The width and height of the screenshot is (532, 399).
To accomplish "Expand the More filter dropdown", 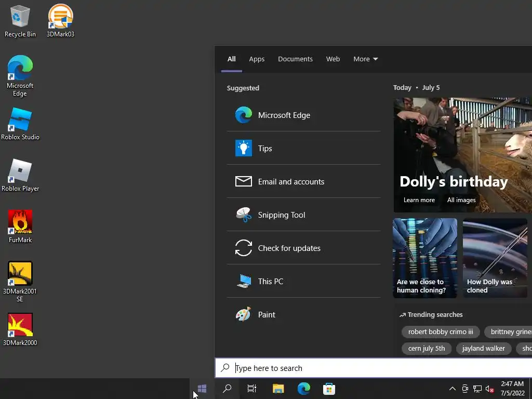I will click(365, 59).
